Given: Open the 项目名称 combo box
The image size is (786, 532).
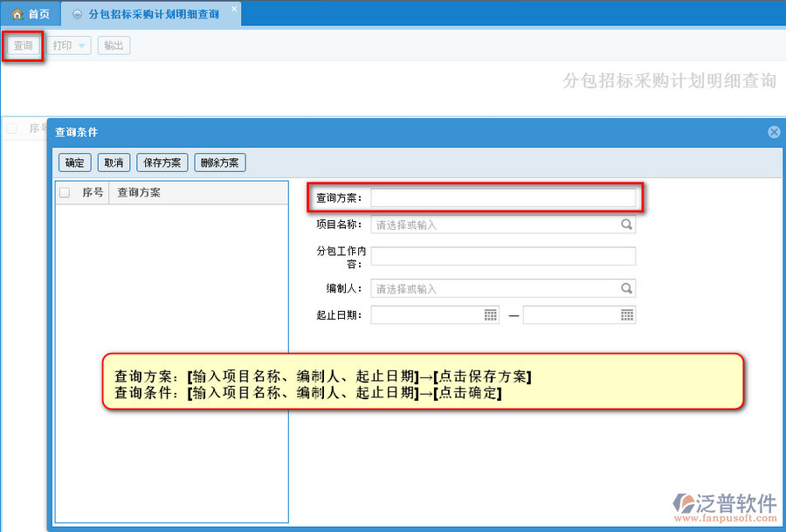Looking at the screenshot, I should [x=494, y=225].
